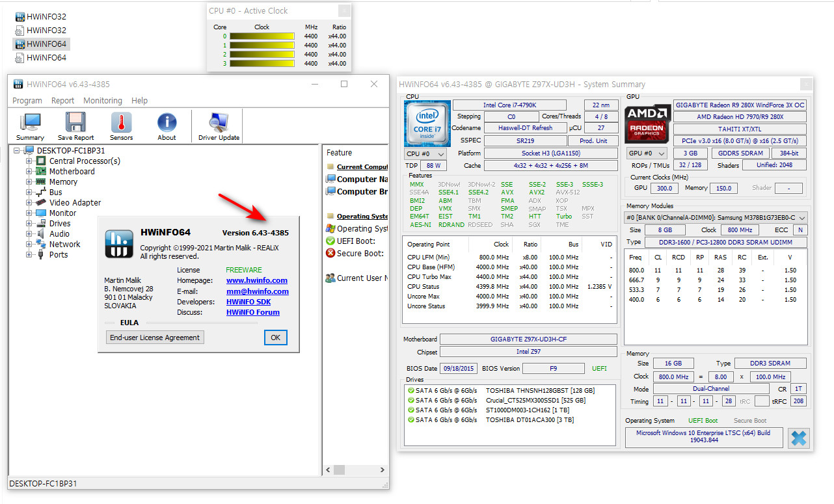Open the Sensors thermometer icon
Viewport: 834px width, 504px height.
coord(121,122)
